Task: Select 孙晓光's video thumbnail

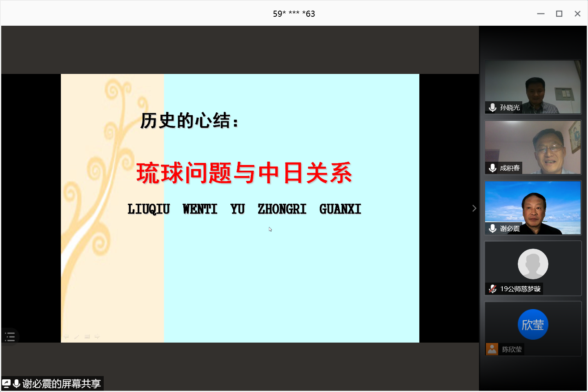Action: point(533,87)
